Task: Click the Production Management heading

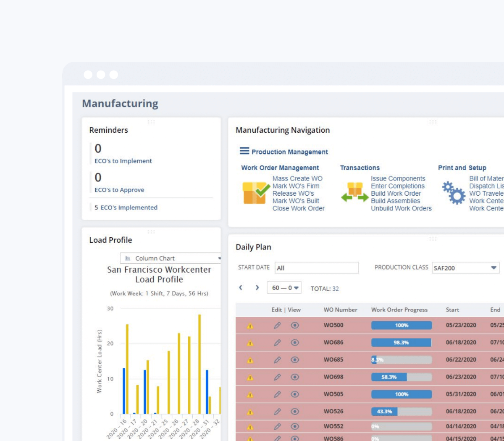Action: click(x=289, y=152)
